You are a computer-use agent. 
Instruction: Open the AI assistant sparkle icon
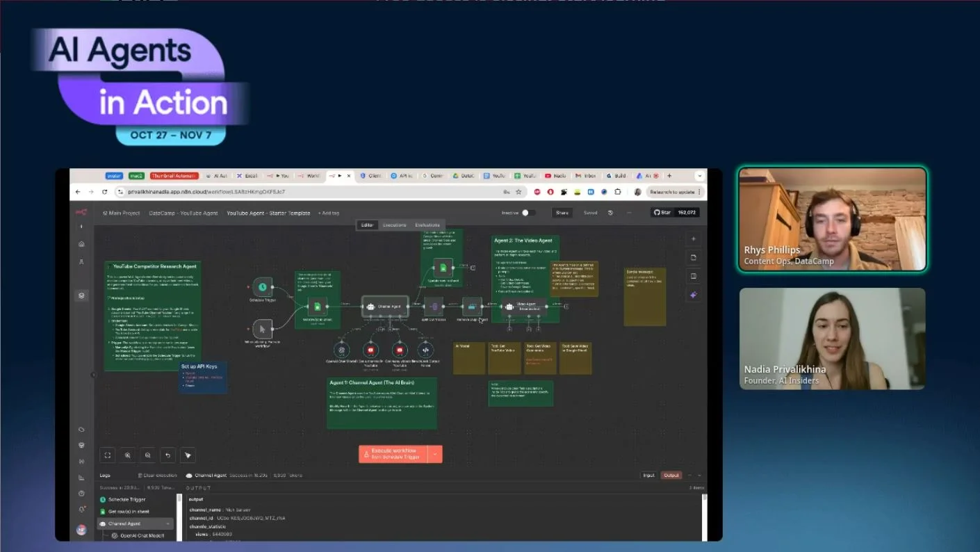pyautogui.click(x=693, y=295)
